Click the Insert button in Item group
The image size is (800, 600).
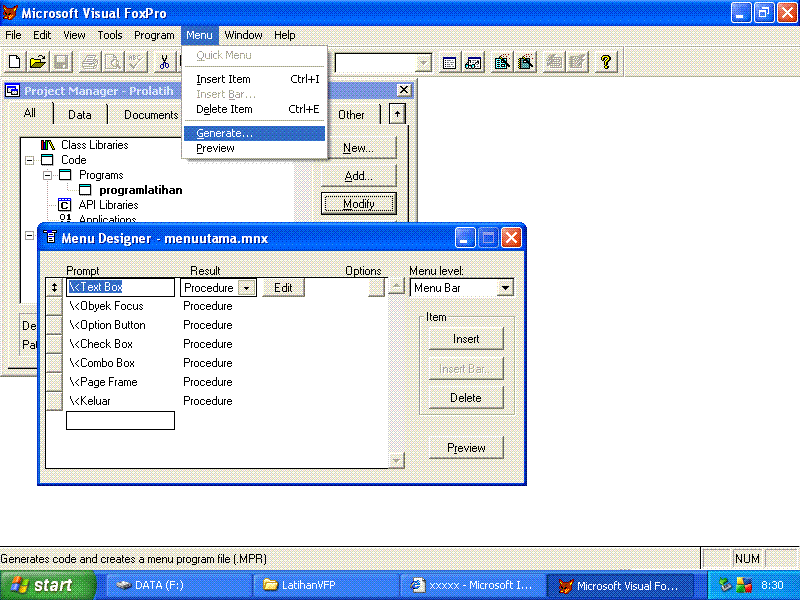(x=466, y=339)
